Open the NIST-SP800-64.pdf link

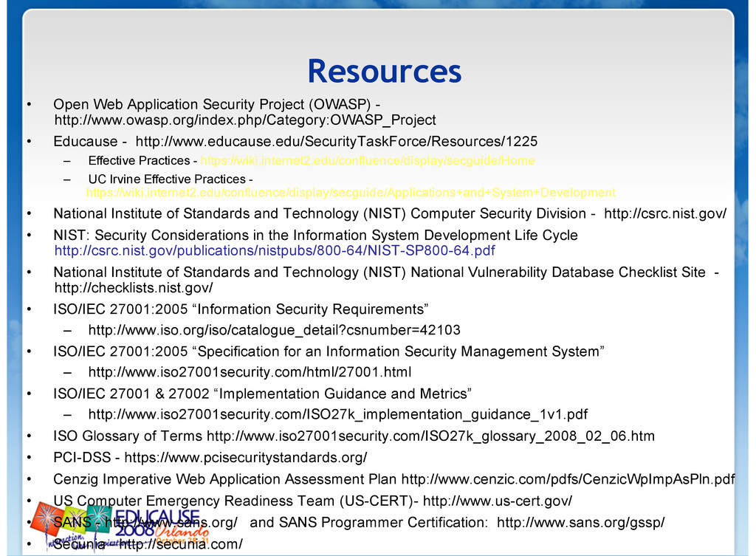pyautogui.click(x=275, y=251)
